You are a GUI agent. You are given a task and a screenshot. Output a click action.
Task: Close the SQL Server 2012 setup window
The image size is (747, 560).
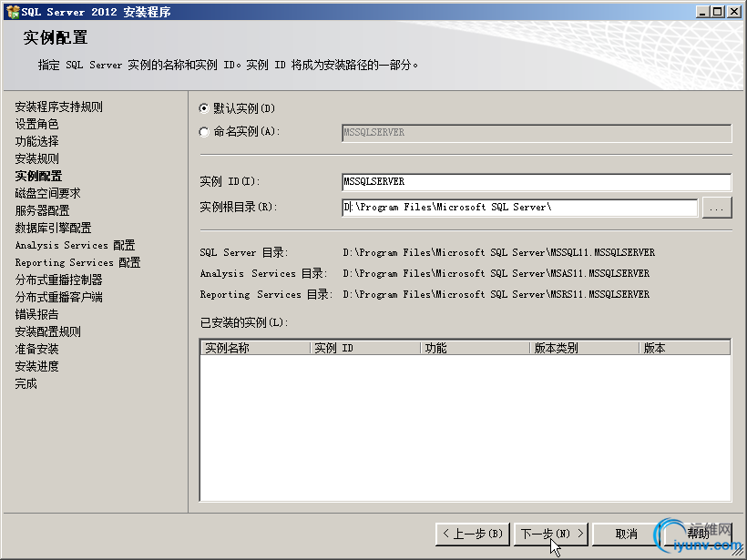[x=734, y=12]
